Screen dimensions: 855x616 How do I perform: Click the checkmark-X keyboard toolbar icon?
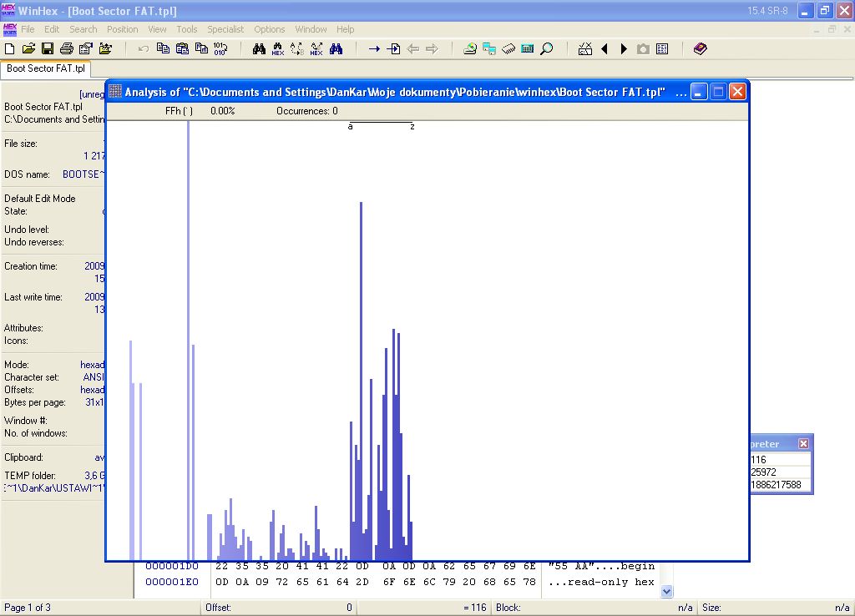coord(585,49)
